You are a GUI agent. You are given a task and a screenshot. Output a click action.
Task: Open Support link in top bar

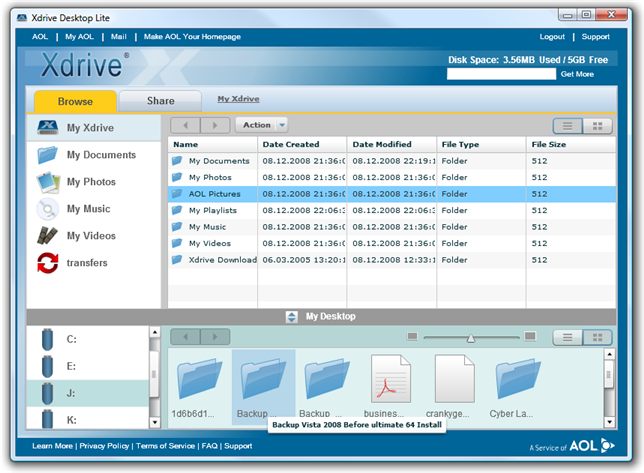point(596,37)
